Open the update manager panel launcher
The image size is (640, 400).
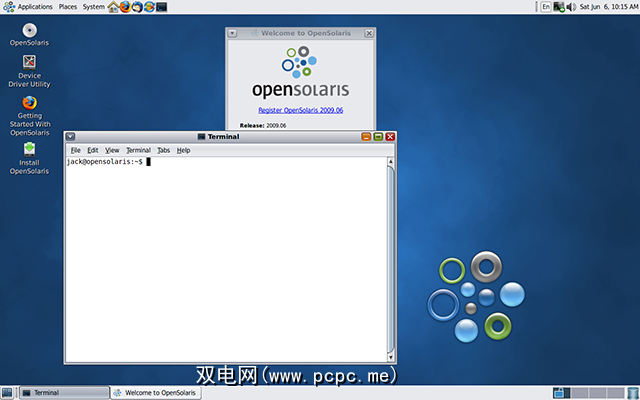pos(149,7)
